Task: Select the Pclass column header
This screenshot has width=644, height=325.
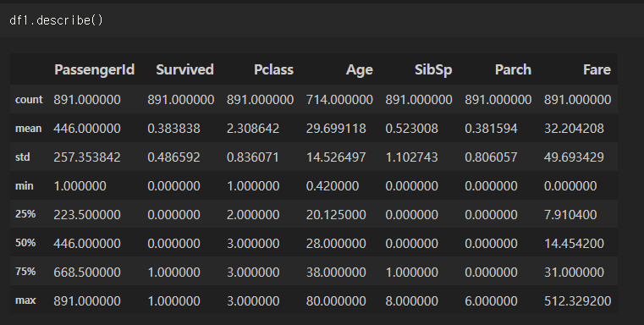Action: 273,69
